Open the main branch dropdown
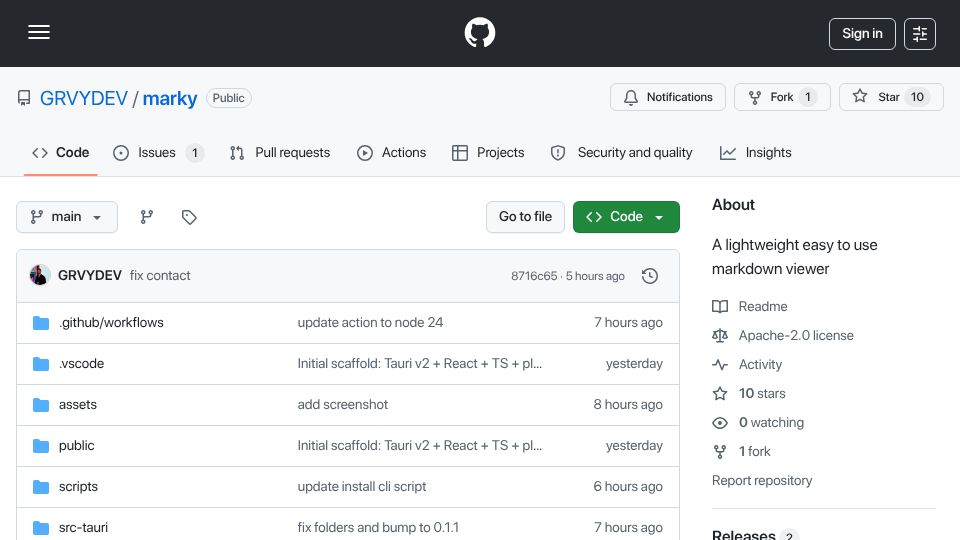Image resolution: width=960 pixels, height=540 pixels. coord(67,217)
